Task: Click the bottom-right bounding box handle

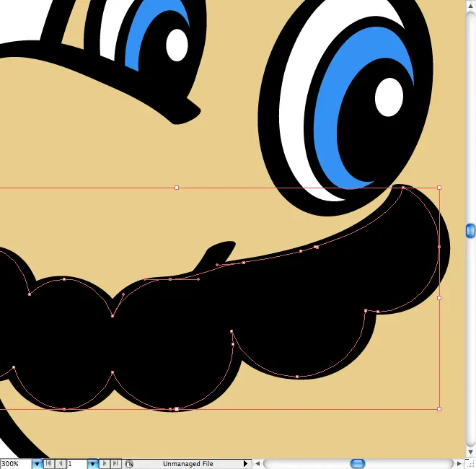Action: tap(439, 409)
